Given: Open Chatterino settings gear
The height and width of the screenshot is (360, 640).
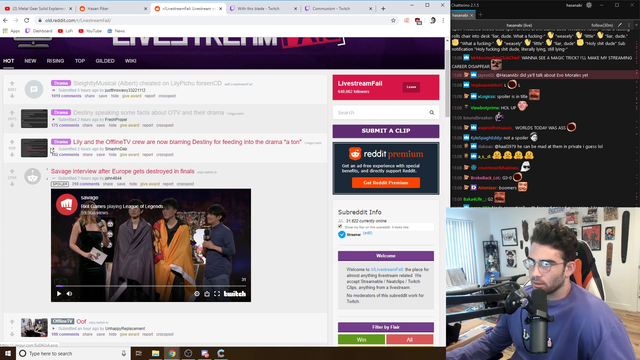Looking at the screenshot, I should (x=589, y=5).
